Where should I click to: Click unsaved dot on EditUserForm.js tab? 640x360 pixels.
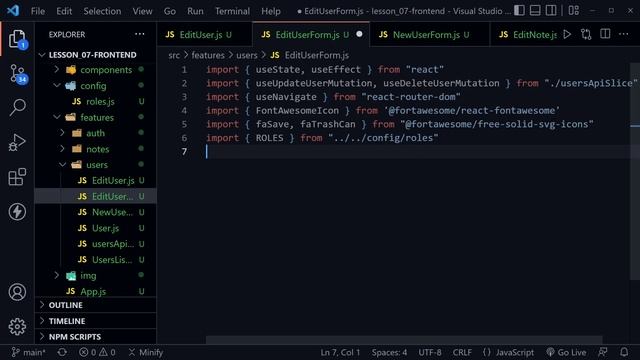tap(359, 34)
